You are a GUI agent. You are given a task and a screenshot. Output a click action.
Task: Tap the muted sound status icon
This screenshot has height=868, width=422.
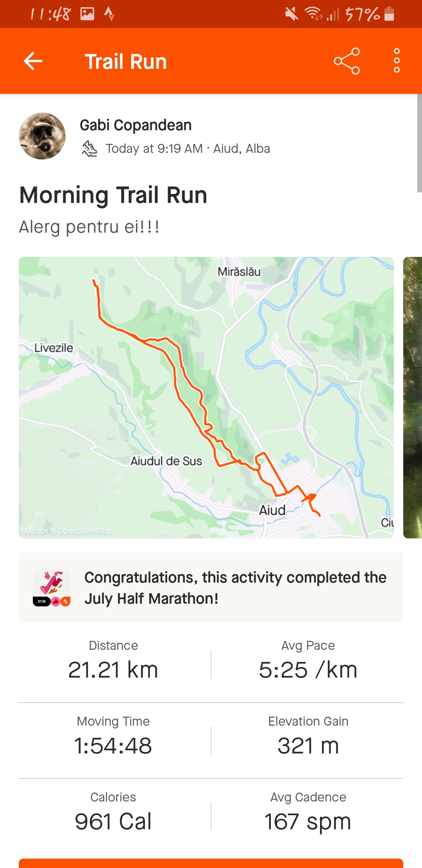click(x=291, y=14)
